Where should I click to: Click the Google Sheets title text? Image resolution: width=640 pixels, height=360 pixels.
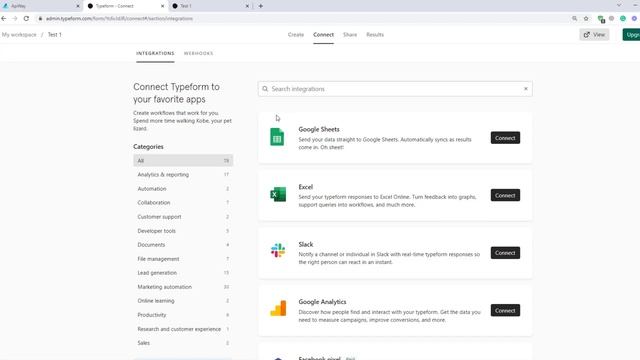(319, 129)
